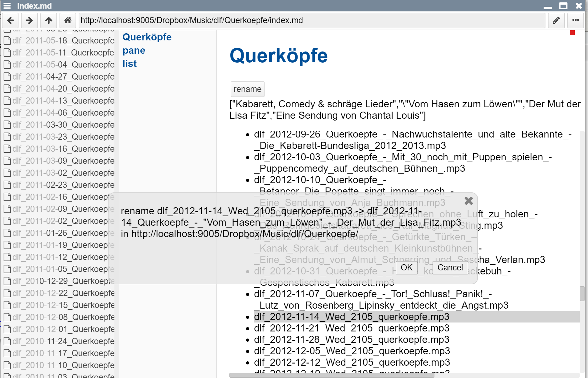Open the three-dots more options menu
588x378 pixels.
click(x=575, y=20)
